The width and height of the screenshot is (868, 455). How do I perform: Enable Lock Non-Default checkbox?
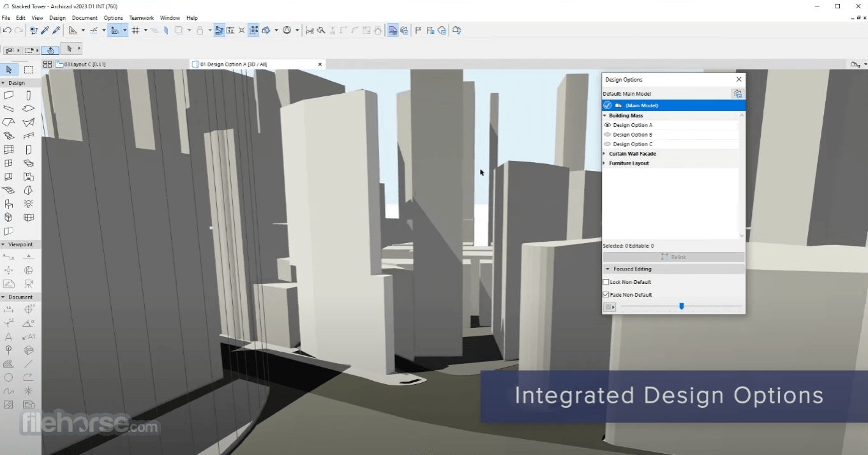click(x=606, y=282)
